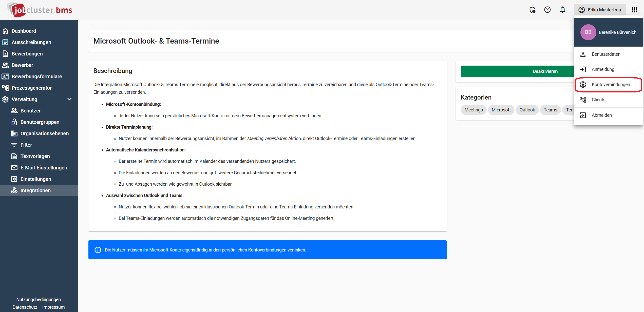Click the Benutzerdaten person icon
This screenshot has height=312, width=644.
[583, 54]
